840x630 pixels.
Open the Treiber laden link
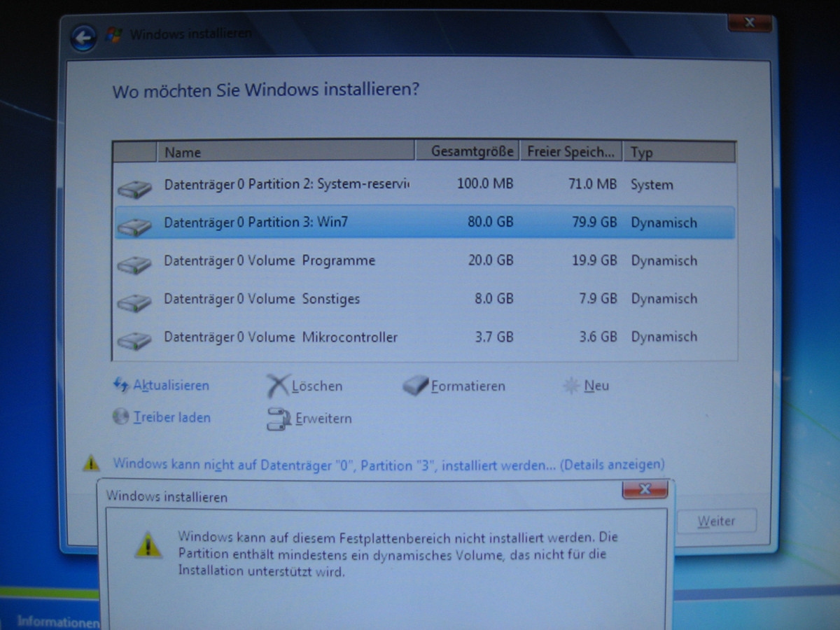pos(171,417)
